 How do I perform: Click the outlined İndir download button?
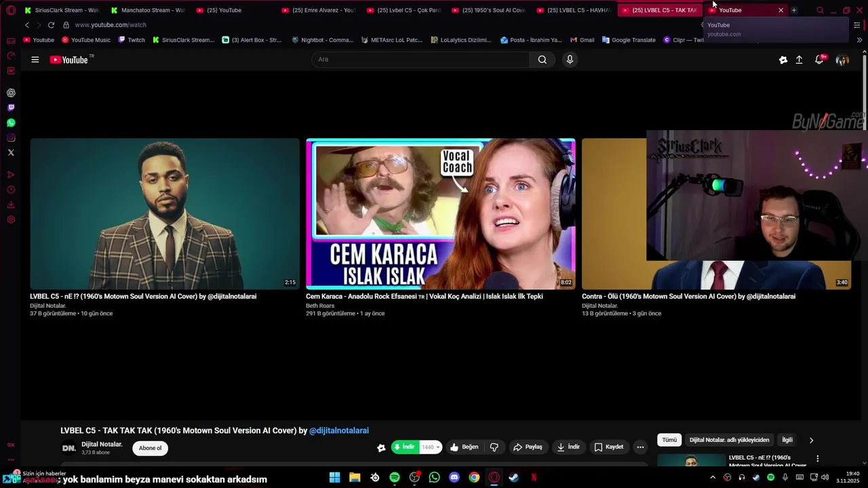pos(568,447)
